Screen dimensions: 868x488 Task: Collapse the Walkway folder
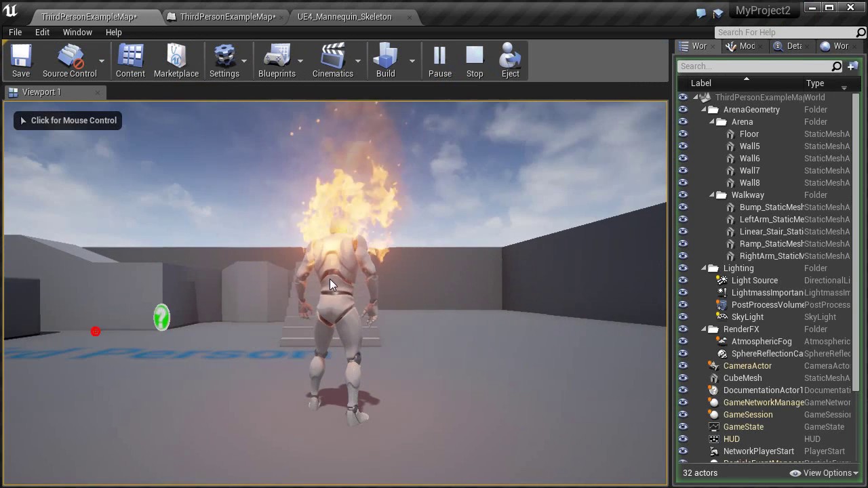tap(712, 195)
